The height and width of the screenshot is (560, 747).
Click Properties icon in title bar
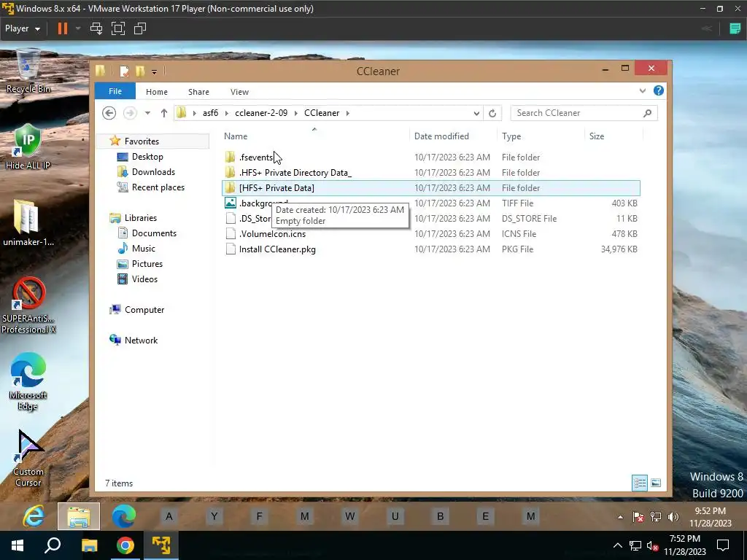click(x=124, y=71)
